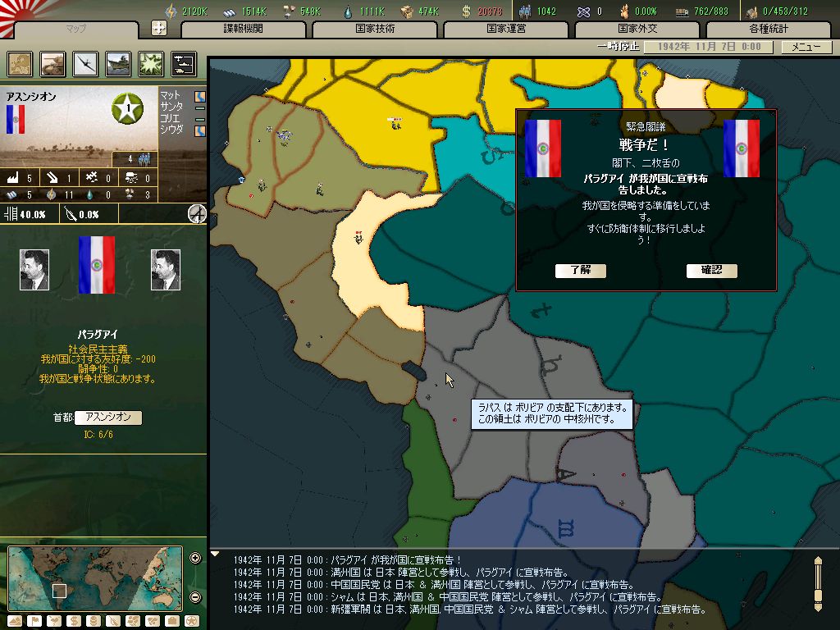This screenshot has width=840, height=630.
Task: Click the 確認 button in war dialog
Action: click(x=712, y=271)
